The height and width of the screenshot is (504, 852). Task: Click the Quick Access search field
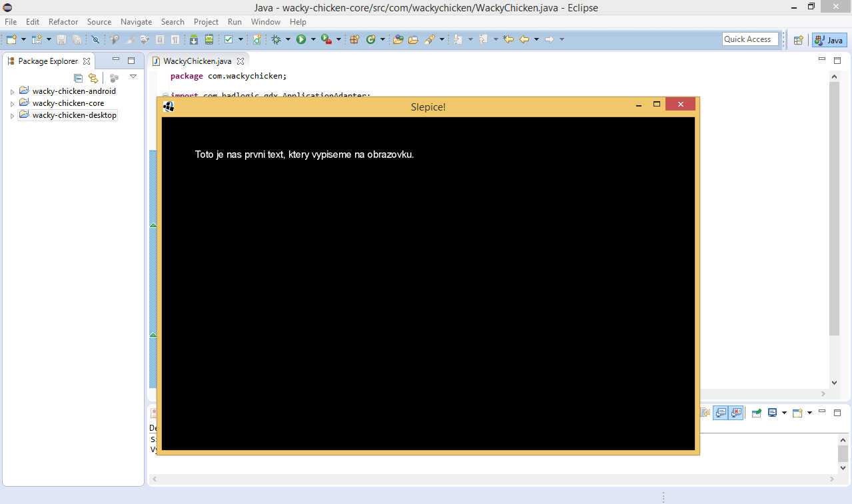[750, 39]
